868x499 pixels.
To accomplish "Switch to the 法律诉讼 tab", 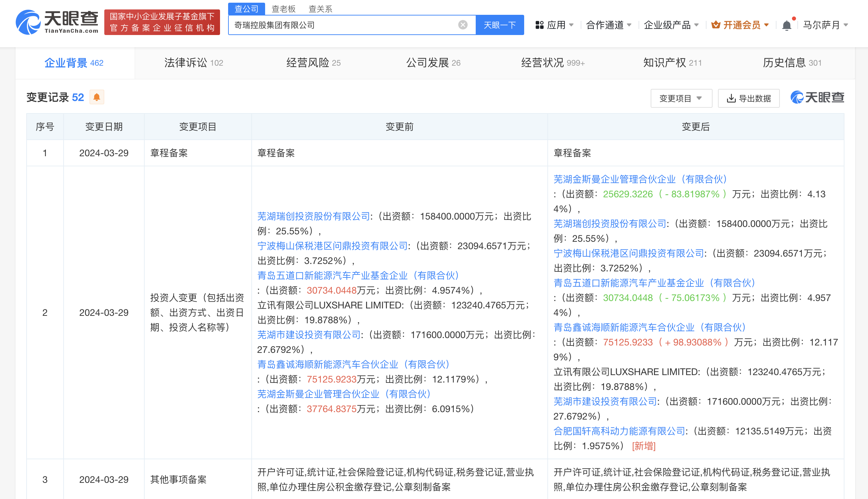I will (x=193, y=63).
